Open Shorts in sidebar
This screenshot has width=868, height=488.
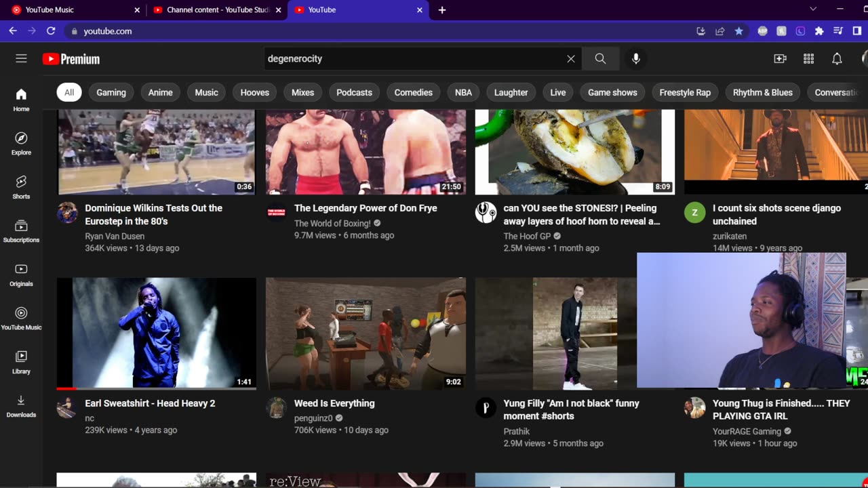click(x=21, y=187)
